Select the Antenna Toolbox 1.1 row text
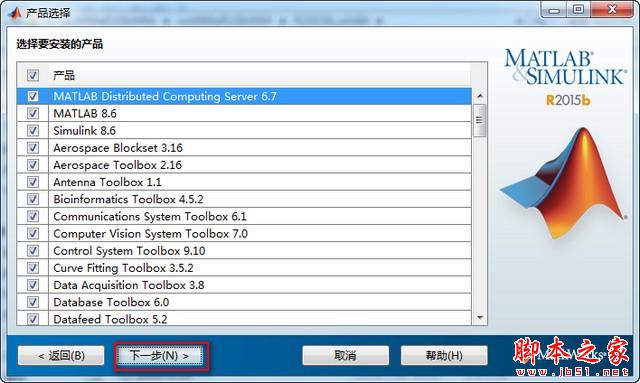The width and height of the screenshot is (640, 383). [107, 182]
